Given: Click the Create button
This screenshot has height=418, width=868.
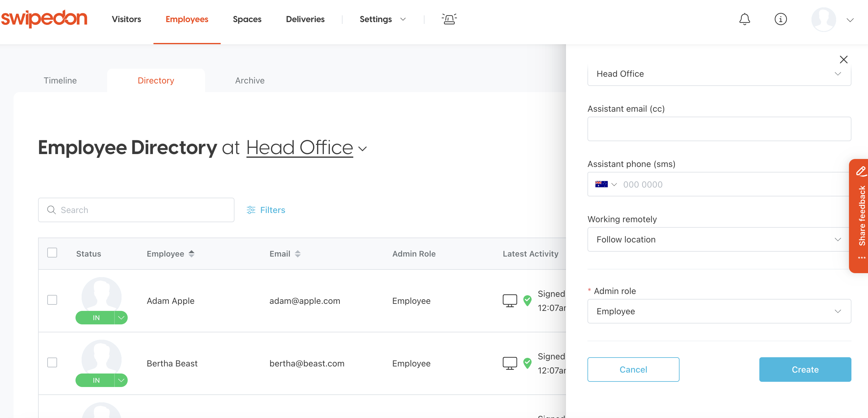Looking at the screenshot, I should tap(805, 370).
